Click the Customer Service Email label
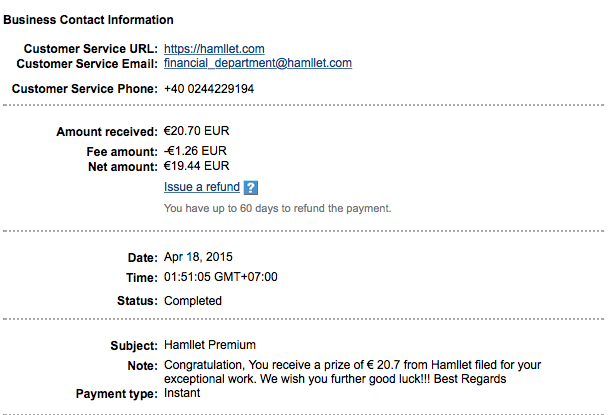Viewport: 612px width, 415px height. pos(87,63)
